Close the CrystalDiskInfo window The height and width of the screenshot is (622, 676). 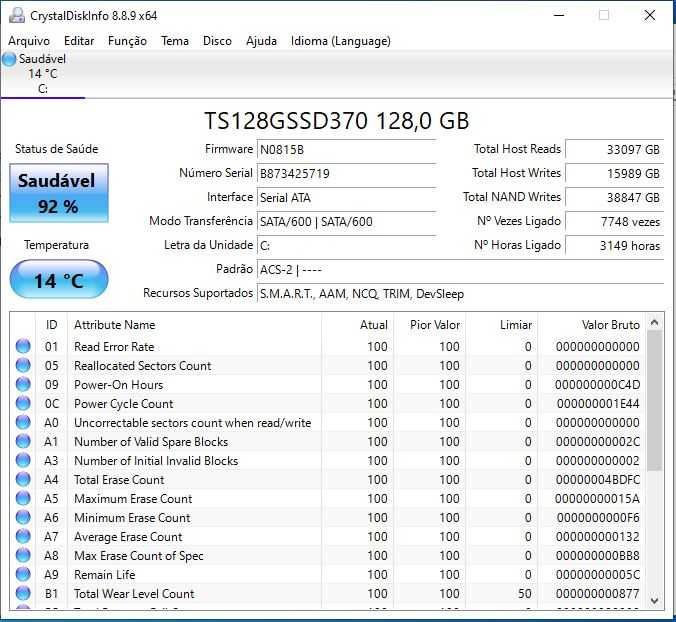tap(649, 16)
